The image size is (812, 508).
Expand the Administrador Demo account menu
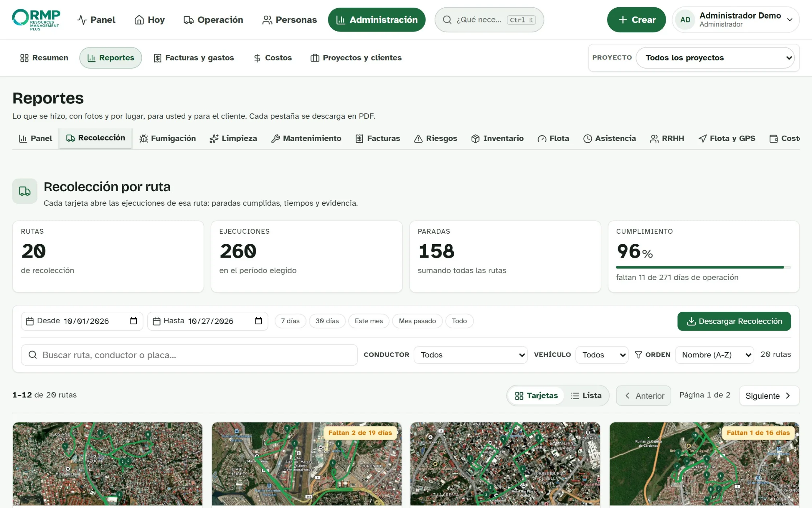click(x=736, y=20)
